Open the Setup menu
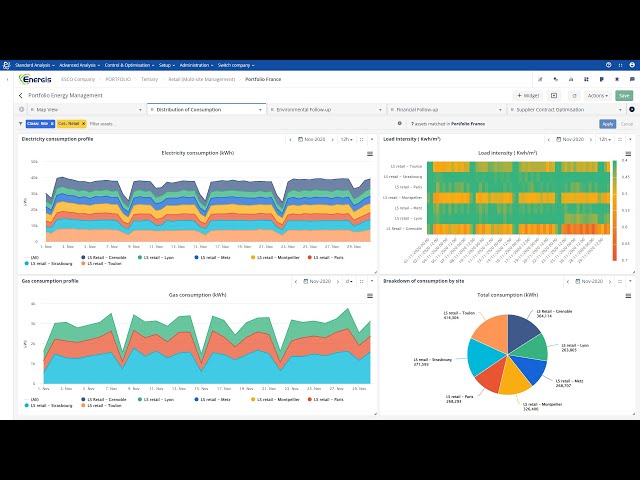 (167, 65)
